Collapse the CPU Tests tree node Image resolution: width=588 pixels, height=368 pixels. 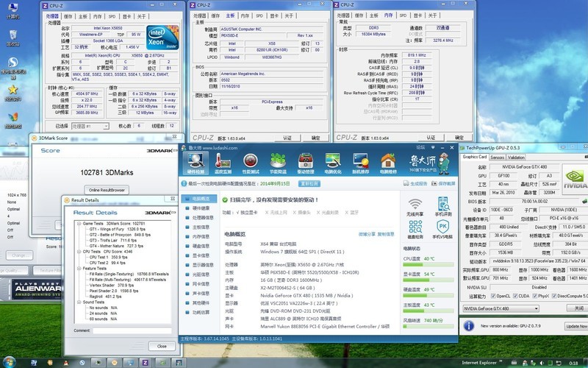click(x=79, y=252)
